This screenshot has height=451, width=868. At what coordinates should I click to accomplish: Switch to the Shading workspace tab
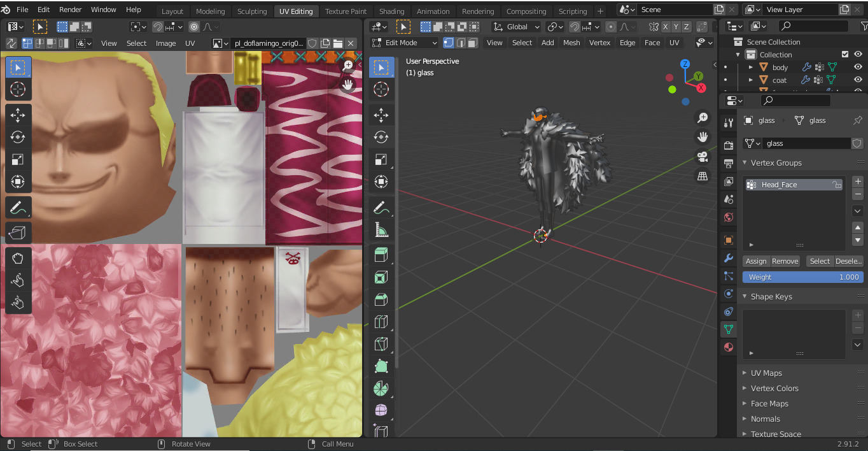(391, 11)
